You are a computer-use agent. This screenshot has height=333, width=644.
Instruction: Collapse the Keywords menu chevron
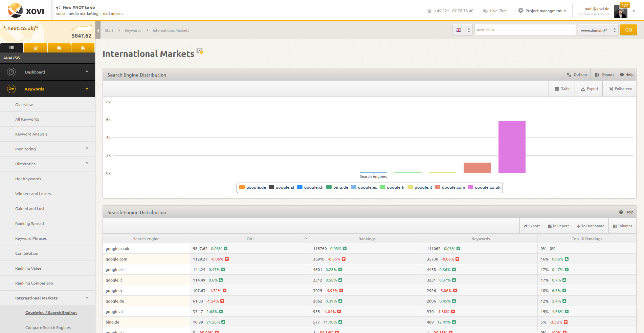[x=87, y=89]
